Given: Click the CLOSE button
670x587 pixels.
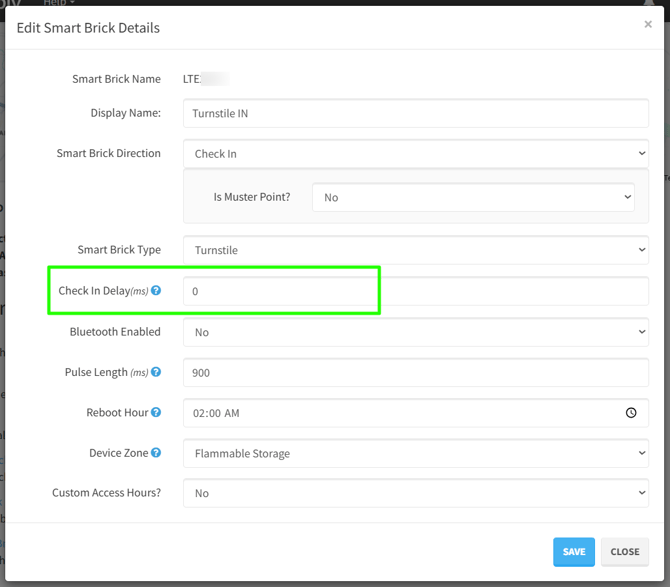Looking at the screenshot, I should pos(625,552).
